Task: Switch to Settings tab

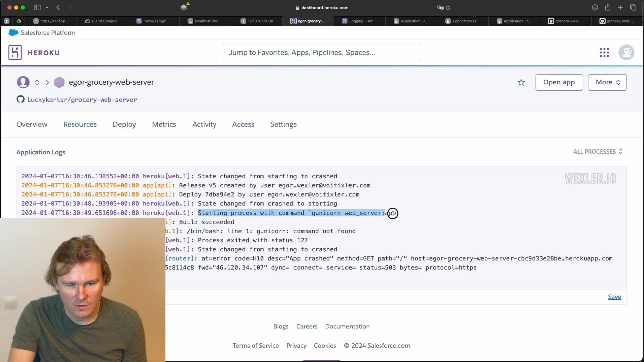Action: [283, 125]
